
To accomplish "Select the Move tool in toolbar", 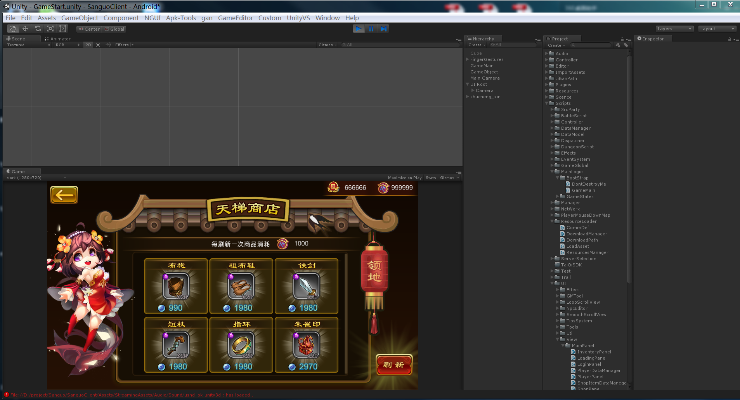I will (25, 29).
